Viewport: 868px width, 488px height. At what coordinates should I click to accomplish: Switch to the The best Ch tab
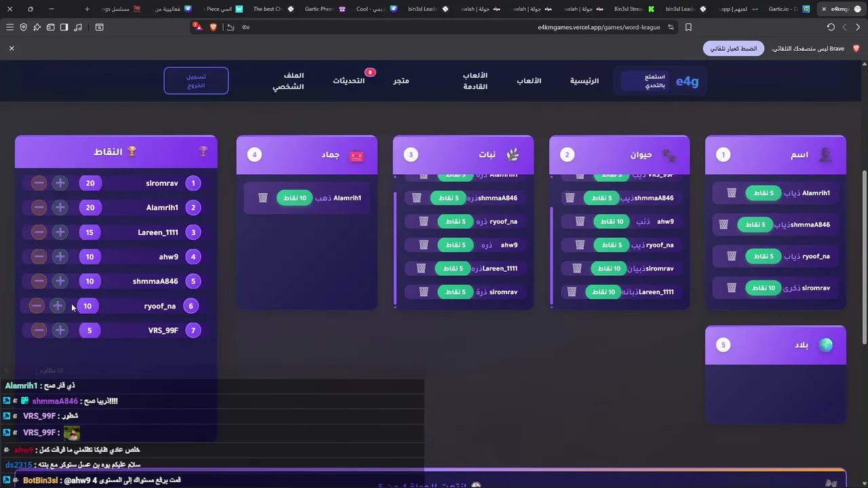(273, 9)
